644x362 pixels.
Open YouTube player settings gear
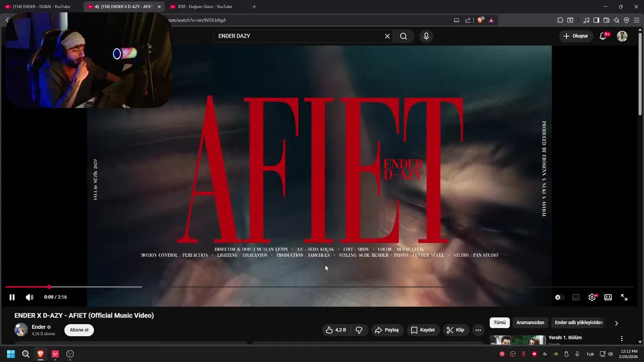pos(592,297)
